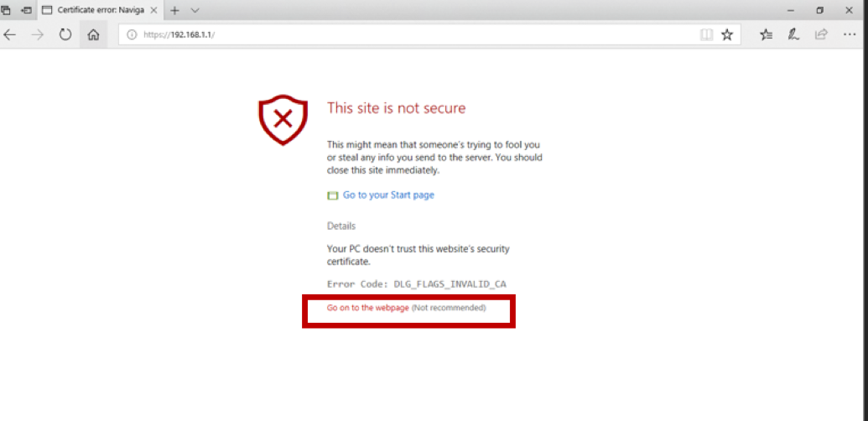Open Settings and more ellipsis menu
The image size is (868, 421).
coord(849,35)
